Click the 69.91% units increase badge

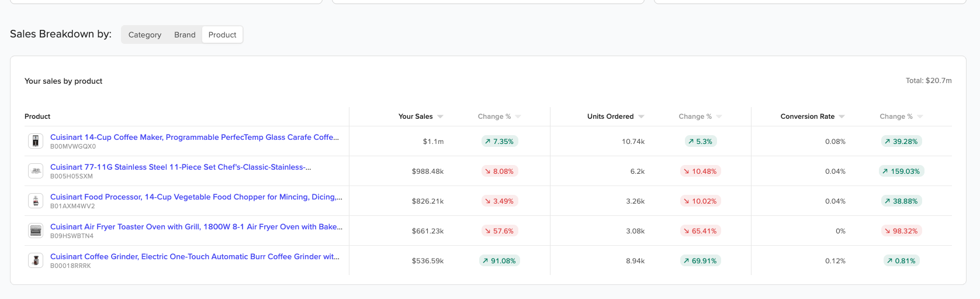point(700,261)
